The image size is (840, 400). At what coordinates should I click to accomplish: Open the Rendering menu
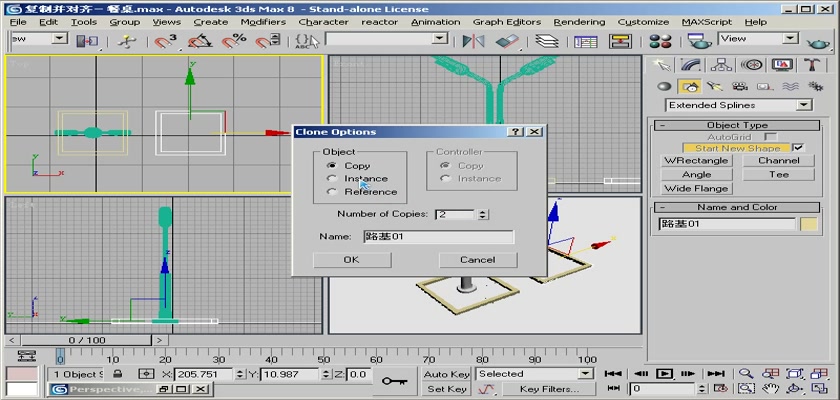[x=579, y=22]
